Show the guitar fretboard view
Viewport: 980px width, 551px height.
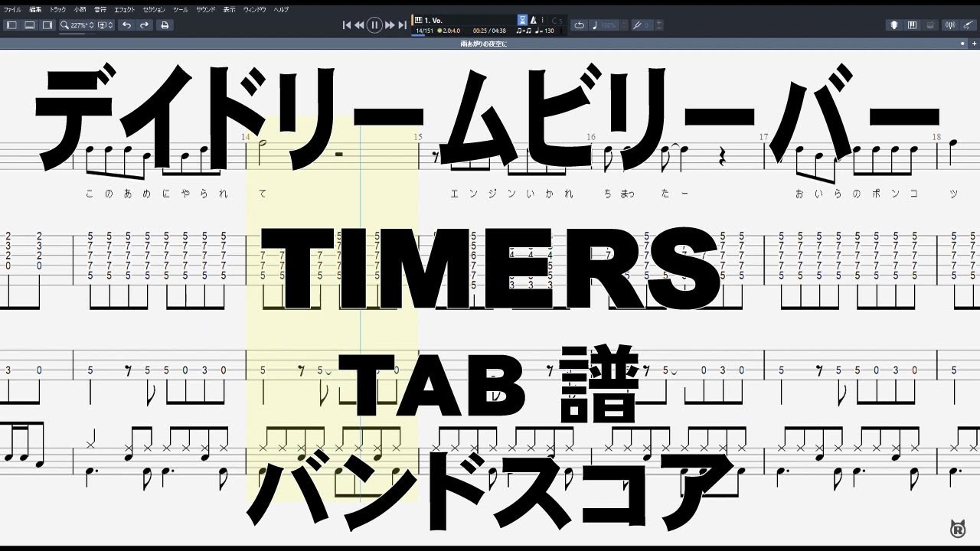[893, 25]
